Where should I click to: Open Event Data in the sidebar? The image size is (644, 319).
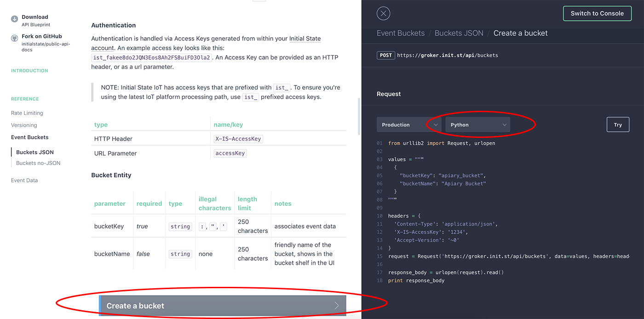coord(24,180)
